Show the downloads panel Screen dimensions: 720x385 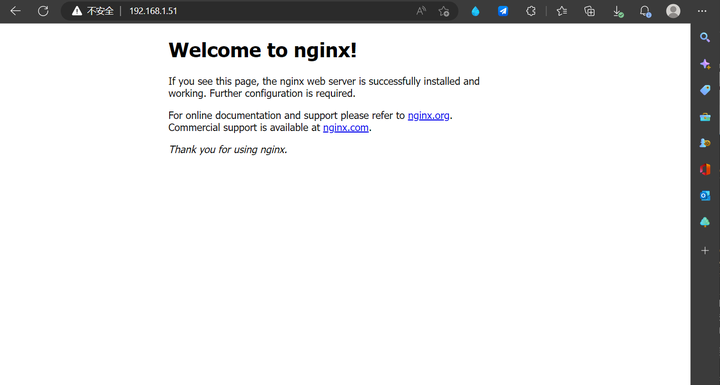(618, 11)
